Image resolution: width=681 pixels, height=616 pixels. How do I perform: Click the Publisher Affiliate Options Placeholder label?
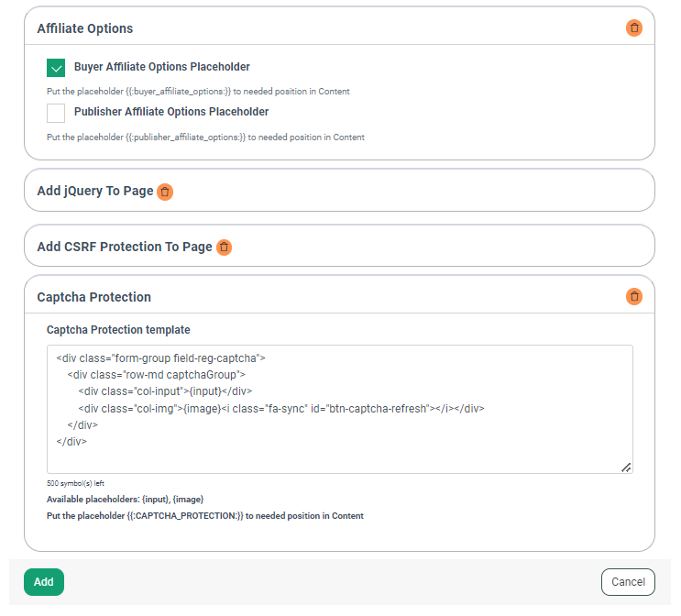click(171, 112)
